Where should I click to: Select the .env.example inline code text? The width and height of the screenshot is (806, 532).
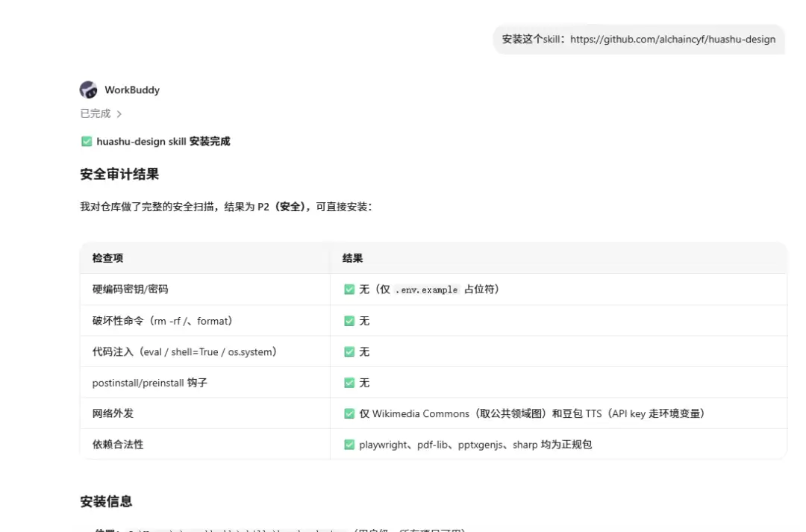(x=427, y=290)
